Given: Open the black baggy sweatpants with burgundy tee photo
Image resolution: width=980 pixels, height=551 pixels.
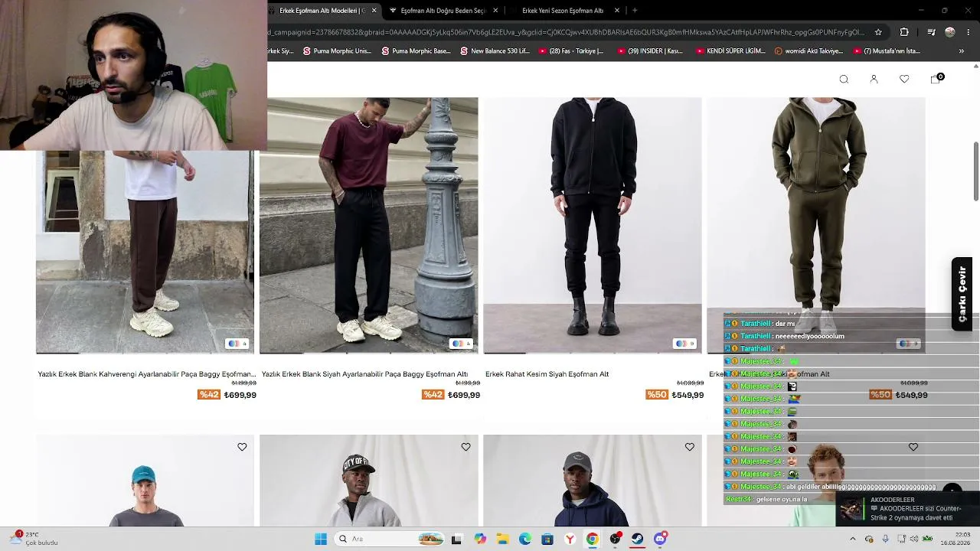Looking at the screenshot, I should (368, 225).
